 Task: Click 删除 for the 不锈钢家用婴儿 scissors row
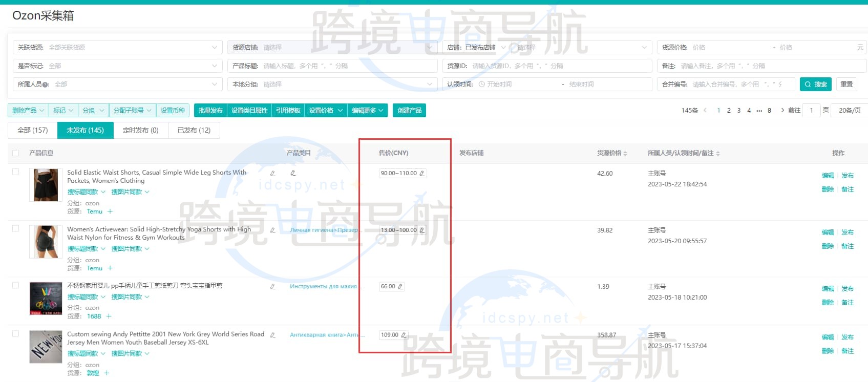828,302
